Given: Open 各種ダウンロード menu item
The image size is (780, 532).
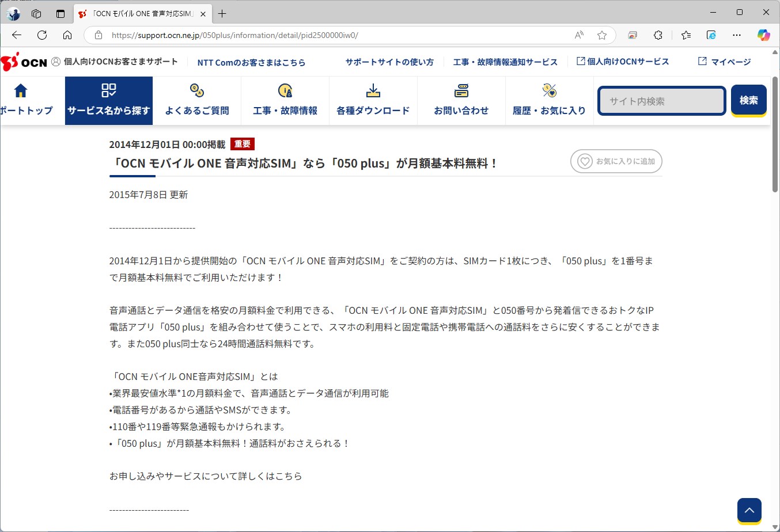Looking at the screenshot, I should point(373,100).
